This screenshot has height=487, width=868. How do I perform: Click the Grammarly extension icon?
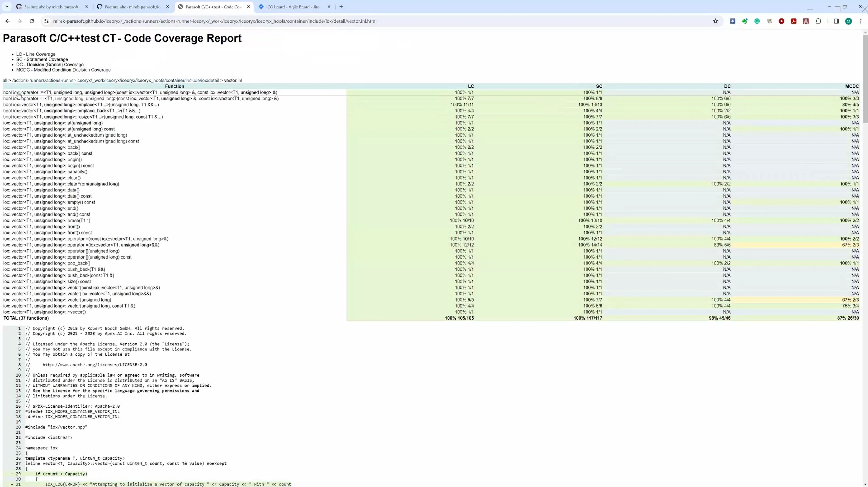click(x=757, y=21)
